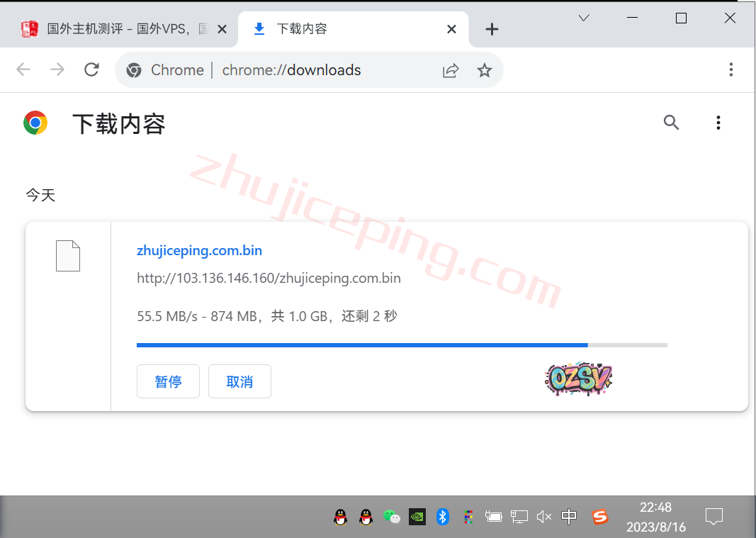
Task: Click the chrome://downloads address bar
Action: point(290,70)
